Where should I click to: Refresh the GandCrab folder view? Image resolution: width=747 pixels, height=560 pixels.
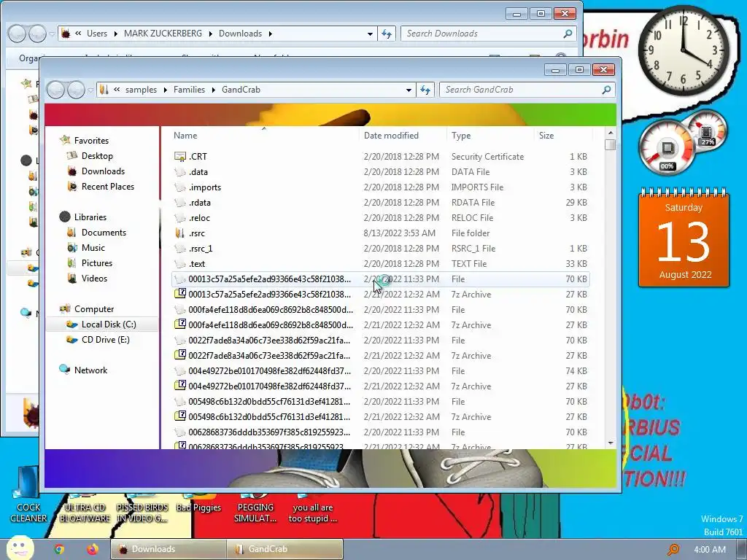(x=425, y=90)
